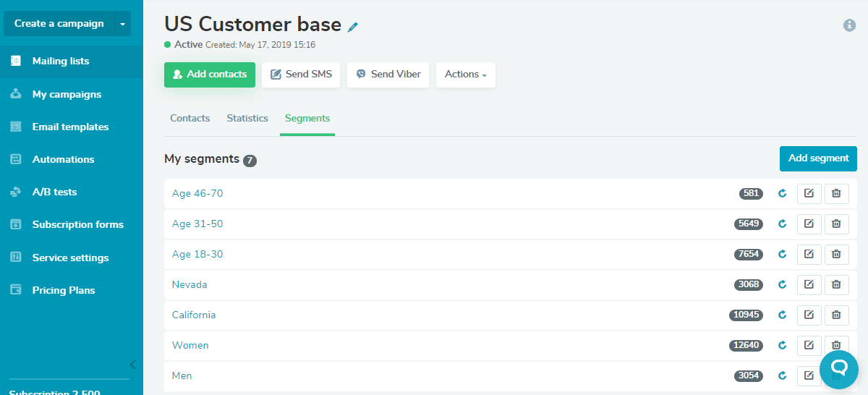This screenshot has height=395, width=868.
Task: Click the pencil icon beside US Customer base
Action: [353, 27]
